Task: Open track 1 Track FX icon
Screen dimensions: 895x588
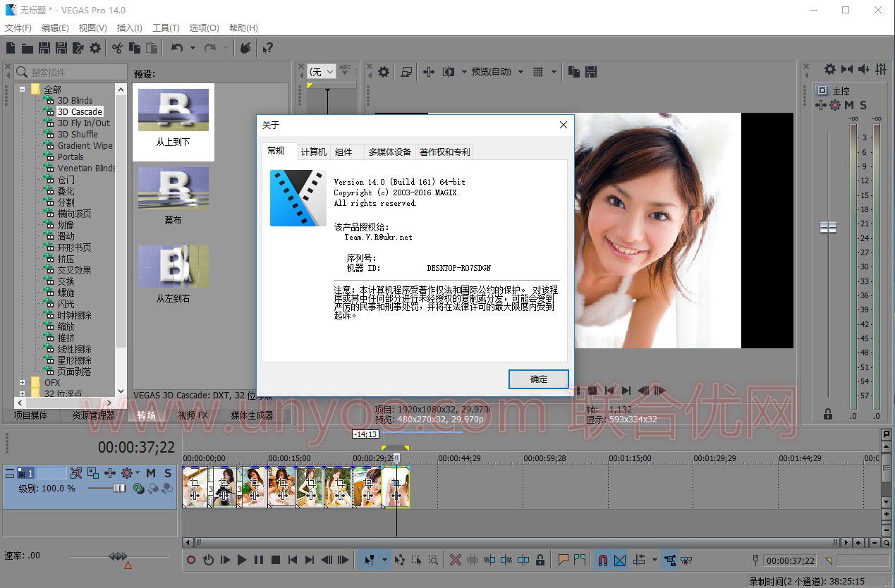Action: [110, 473]
